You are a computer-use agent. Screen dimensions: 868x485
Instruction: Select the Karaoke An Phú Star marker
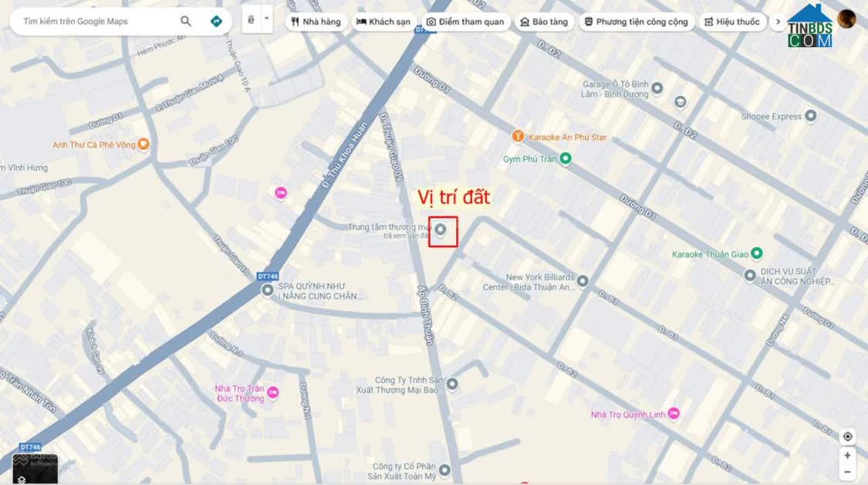(x=518, y=136)
